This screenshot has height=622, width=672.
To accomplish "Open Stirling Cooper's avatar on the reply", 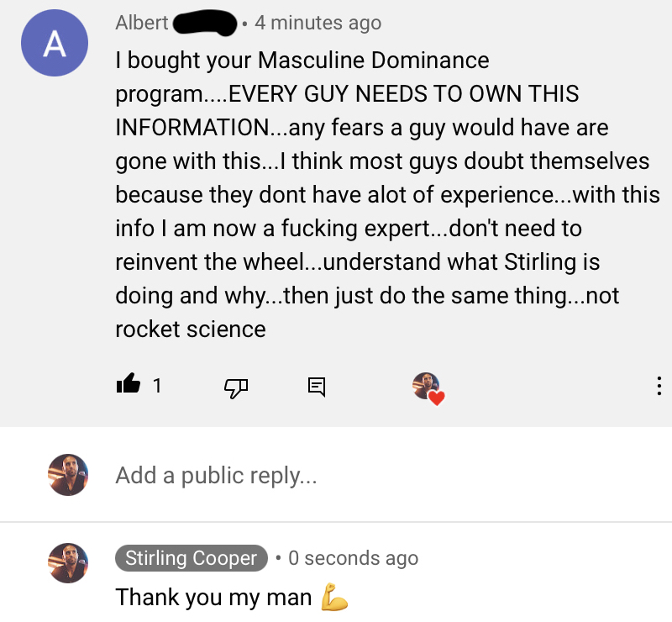I will click(x=68, y=562).
